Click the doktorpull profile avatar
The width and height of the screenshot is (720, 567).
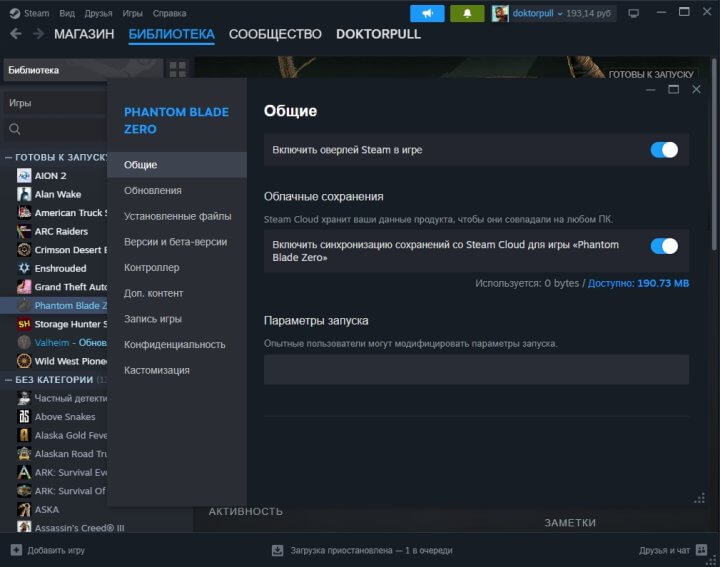[500, 13]
